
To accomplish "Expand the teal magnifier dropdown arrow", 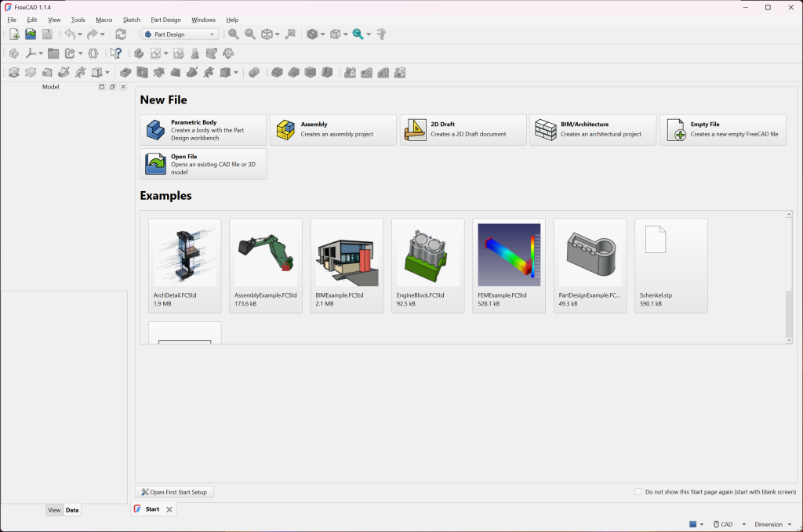I will coord(369,34).
